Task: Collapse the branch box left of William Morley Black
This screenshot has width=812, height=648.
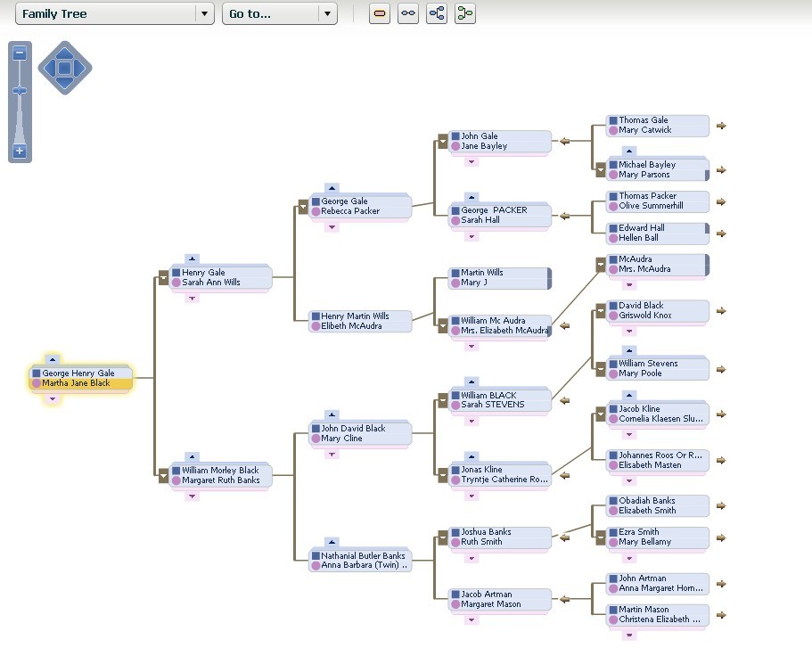Action: (x=163, y=475)
